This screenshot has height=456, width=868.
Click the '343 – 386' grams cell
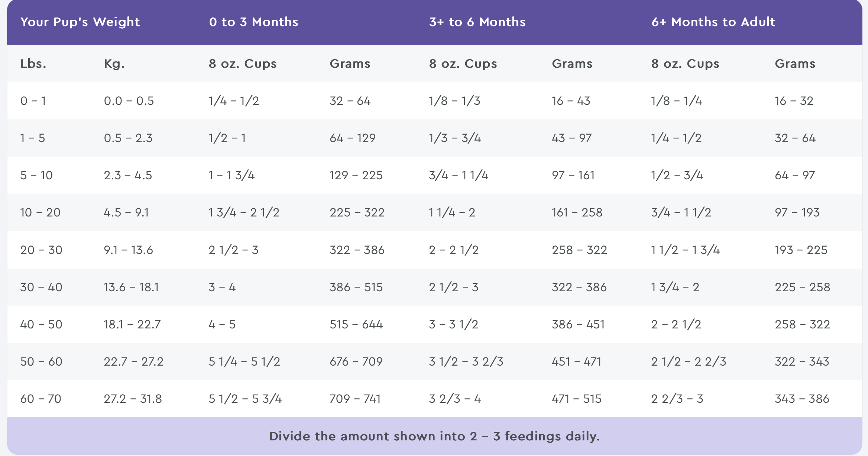tap(802, 399)
